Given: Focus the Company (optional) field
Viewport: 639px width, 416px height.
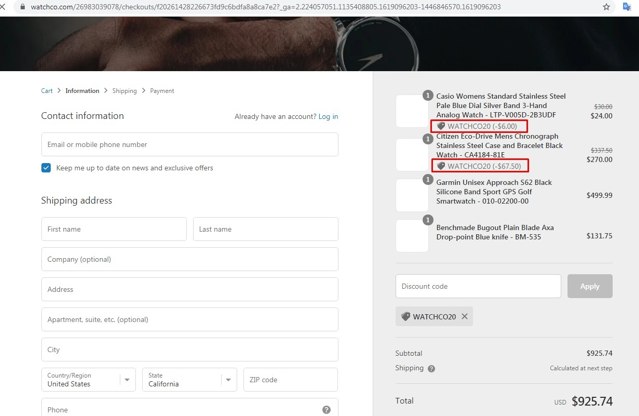Looking at the screenshot, I should point(189,259).
